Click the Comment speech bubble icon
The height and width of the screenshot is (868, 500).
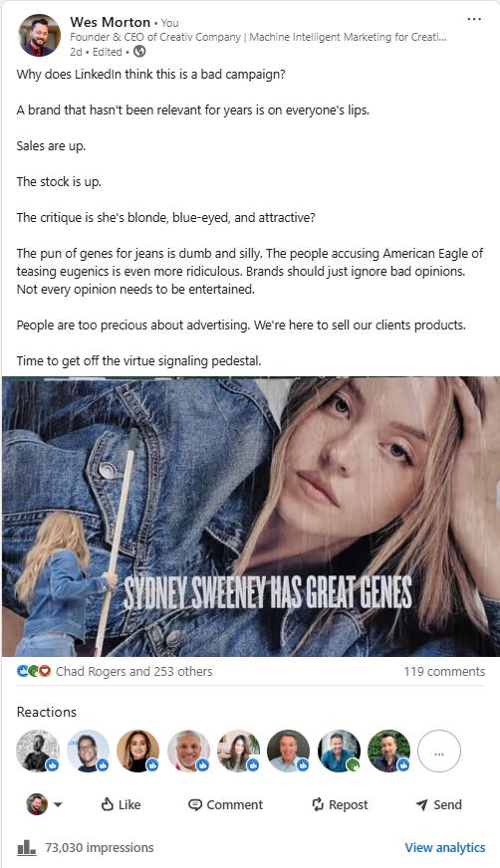(x=195, y=805)
